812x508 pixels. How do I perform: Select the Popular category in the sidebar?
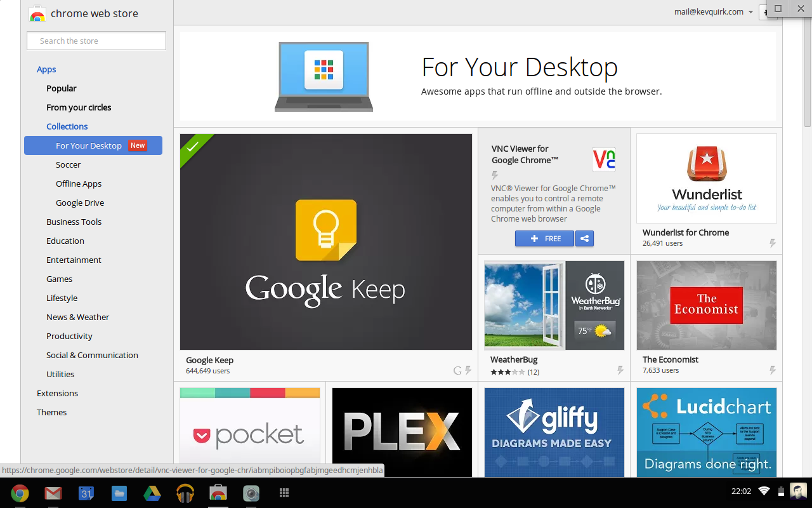61,88
